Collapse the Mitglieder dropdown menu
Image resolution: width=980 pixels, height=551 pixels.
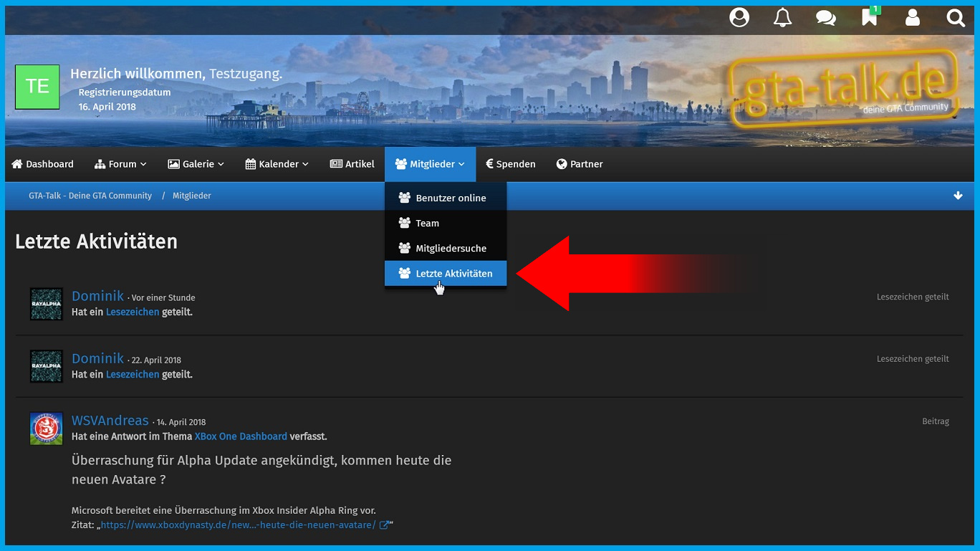coord(430,164)
